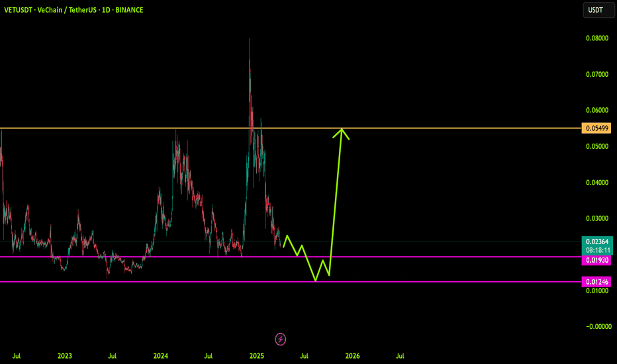The width and height of the screenshot is (617, 364).
Task: Click the 0.01930 magenta price label
Action: tap(596, 260)
